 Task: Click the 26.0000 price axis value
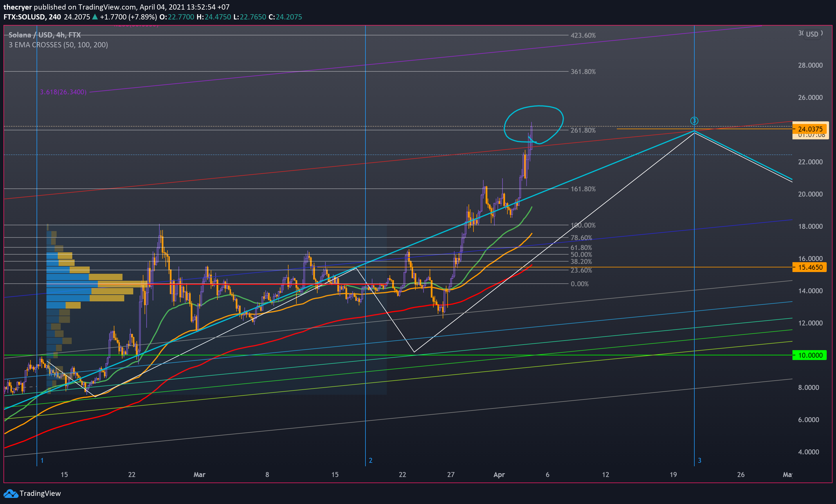[810, 98]
